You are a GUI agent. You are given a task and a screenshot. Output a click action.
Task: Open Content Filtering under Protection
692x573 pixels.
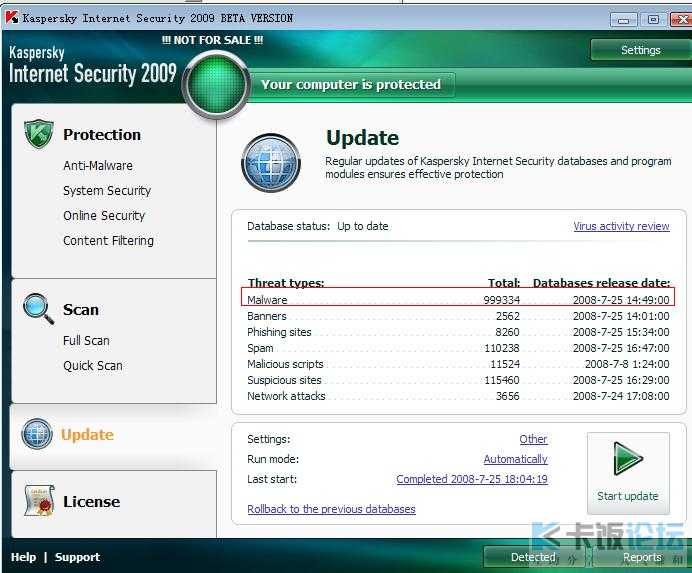tap(108, 241)
